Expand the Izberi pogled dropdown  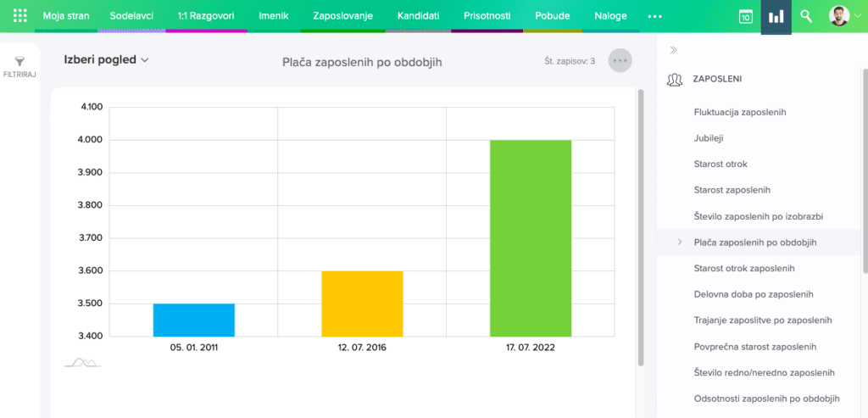[107, 59]
